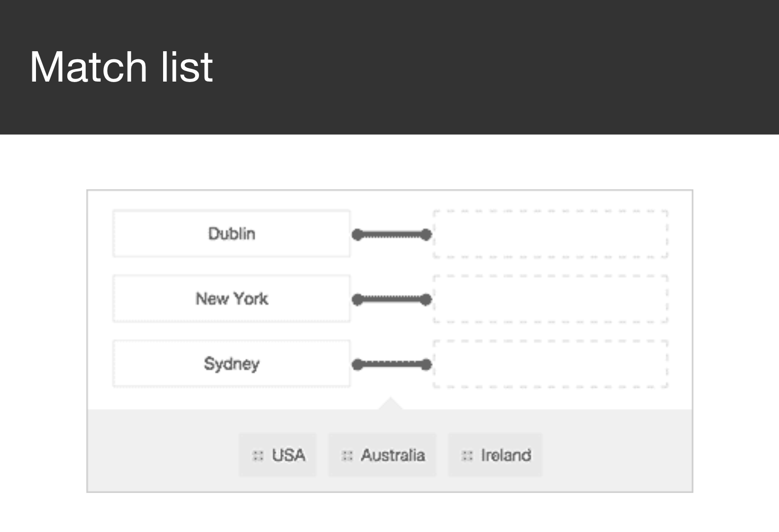Select the Sydney prompt box
Screen dimensions: 779x532
point(231,363)
